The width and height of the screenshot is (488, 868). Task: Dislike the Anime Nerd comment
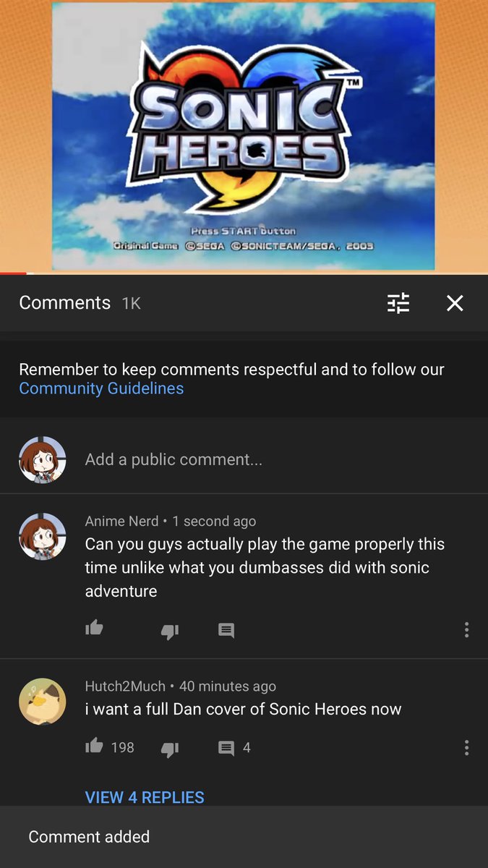pyautogui.click(x=169, y=631)
